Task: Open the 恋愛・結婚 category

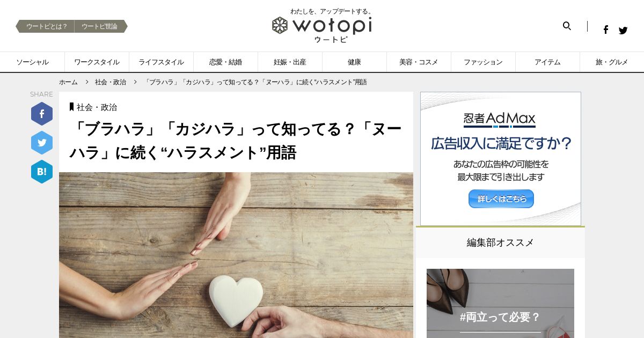Action: 225,62
